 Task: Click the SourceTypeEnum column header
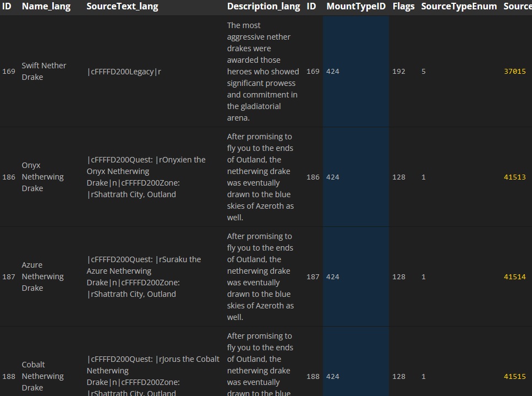coord(459,7)
